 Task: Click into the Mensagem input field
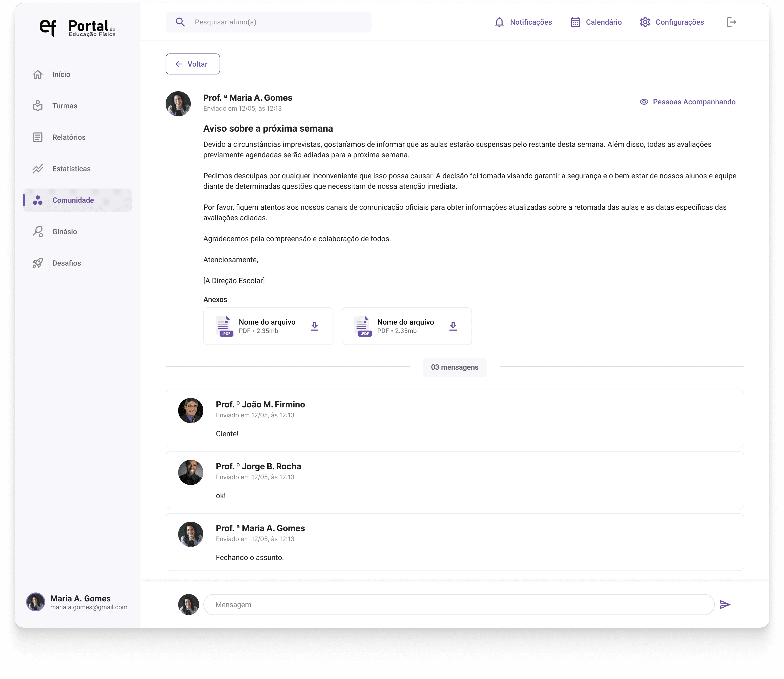(459, 604)
